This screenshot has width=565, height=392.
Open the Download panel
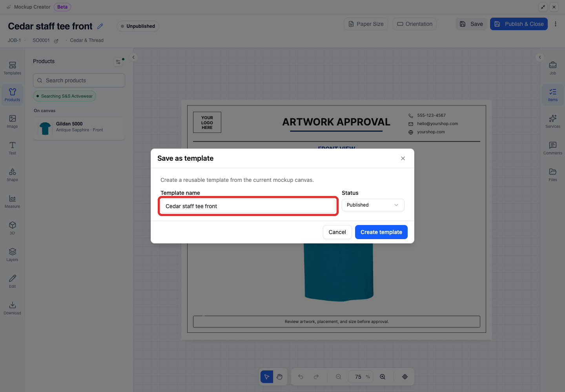(13, 308)
